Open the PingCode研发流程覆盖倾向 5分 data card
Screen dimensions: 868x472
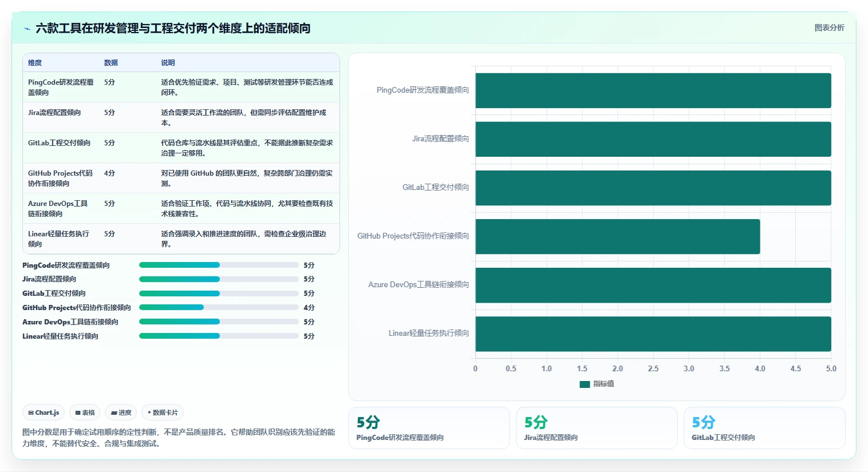(429, 428)
